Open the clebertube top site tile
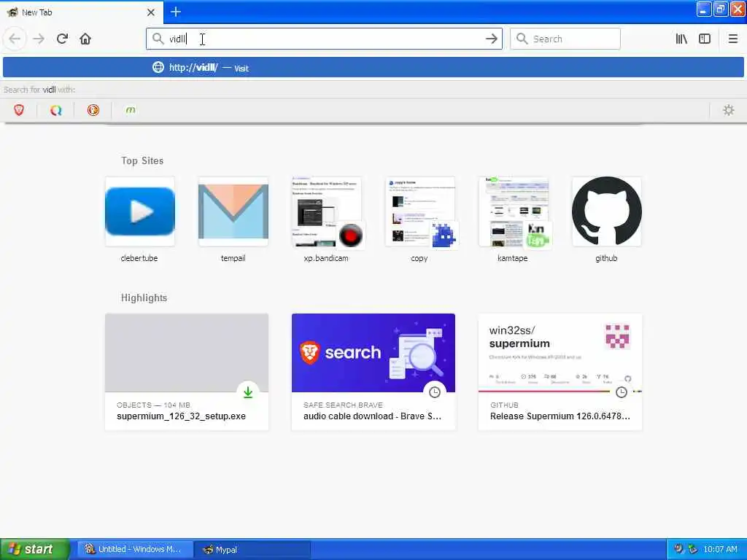This screenshot has width=747, height=560. 139,211
